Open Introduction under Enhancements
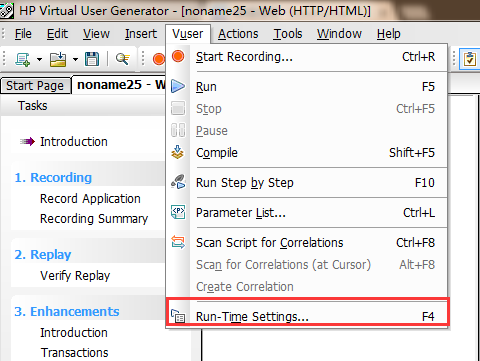This screenshot has height=361, width=480. (x=74, y=333)
